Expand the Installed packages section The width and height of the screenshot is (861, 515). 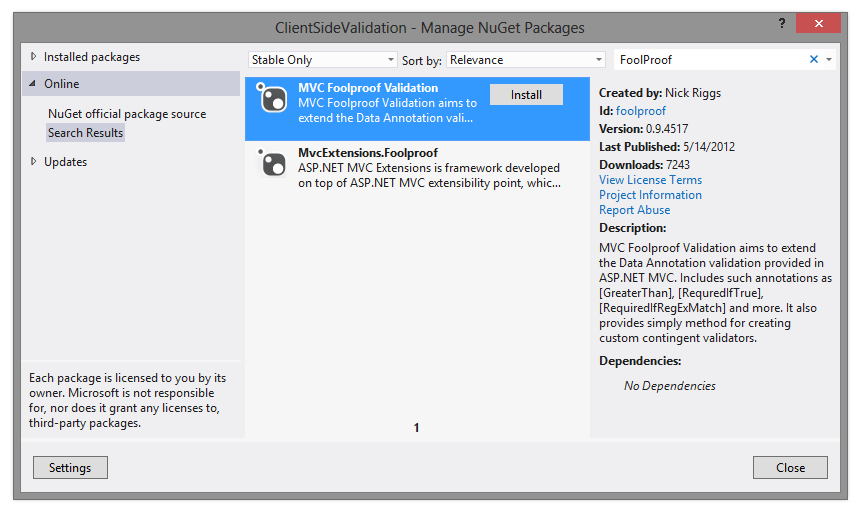click(x=33, y=57)
